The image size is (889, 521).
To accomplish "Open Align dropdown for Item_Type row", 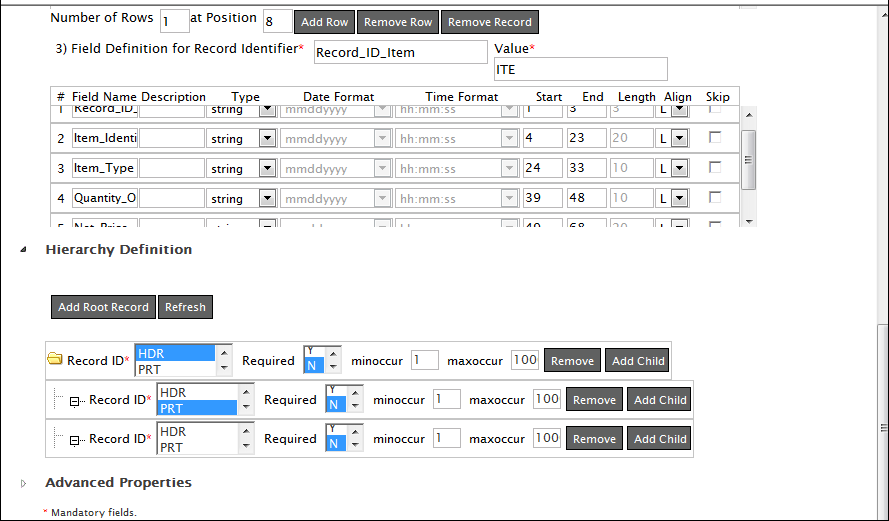I will tap(680, 169).
